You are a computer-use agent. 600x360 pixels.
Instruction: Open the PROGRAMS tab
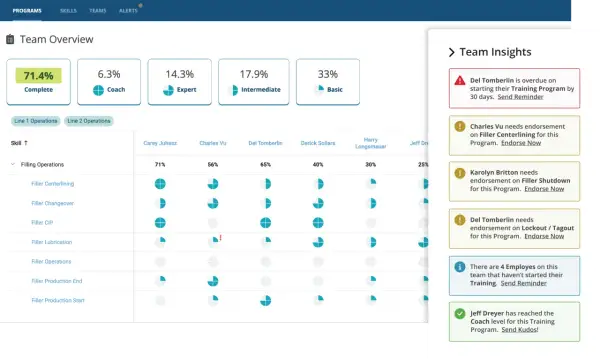[27, 11]
